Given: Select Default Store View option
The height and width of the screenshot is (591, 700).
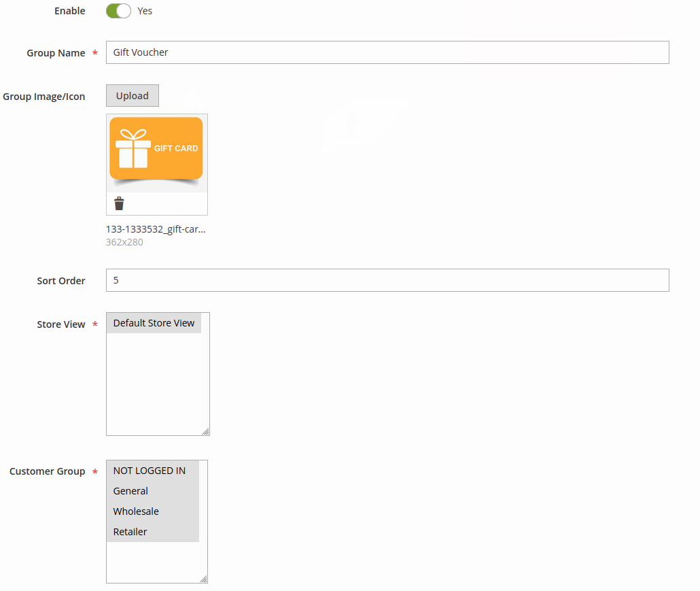Looking at the screenshot, I should point(154,323).
